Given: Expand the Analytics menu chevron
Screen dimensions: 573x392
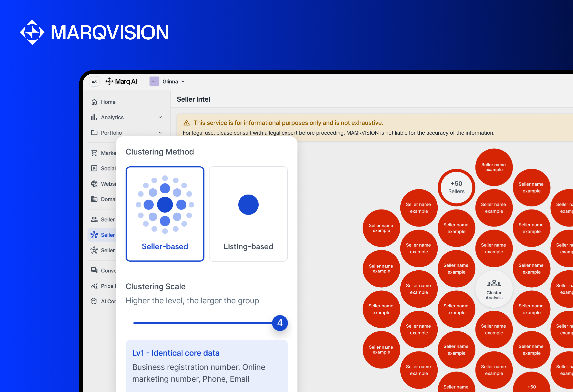Looking at the screenshot, I should [x=160, y=117].
